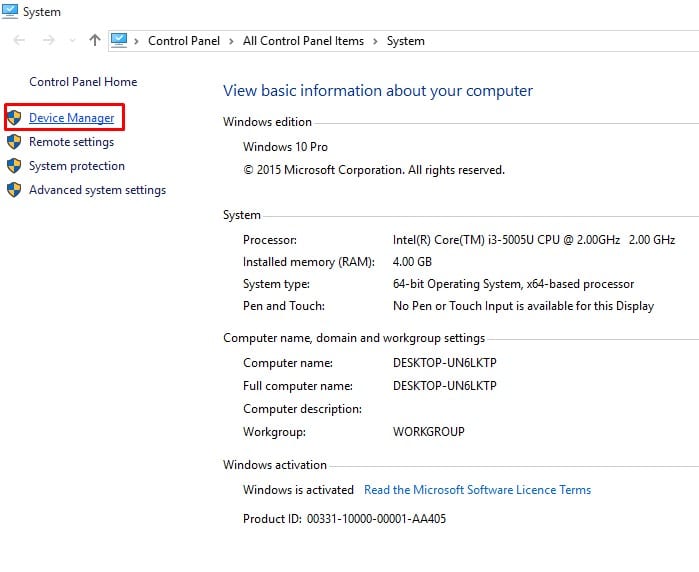Open Device Manager link
This screenshot has width=699, height=572.
click(72, 118)
